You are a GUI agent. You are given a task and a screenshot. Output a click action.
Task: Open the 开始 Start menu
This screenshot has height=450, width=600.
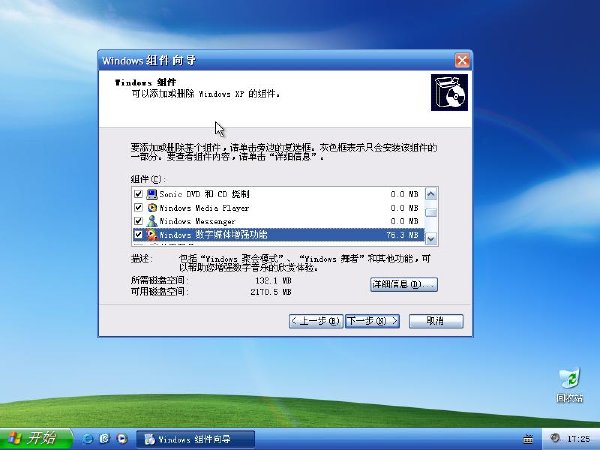36,439
